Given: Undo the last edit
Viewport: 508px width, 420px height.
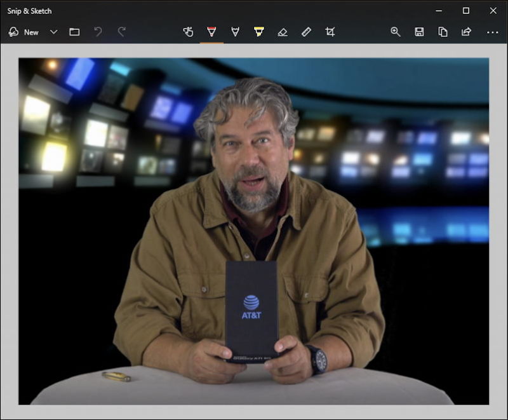Looking at the screenshot, I should pyautogui.click(x=98, y=32).
